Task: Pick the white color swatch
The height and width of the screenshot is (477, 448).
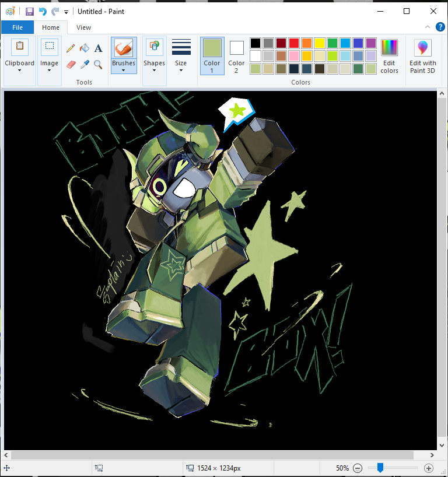Action: pyautogui.click(x=256, y=56)
